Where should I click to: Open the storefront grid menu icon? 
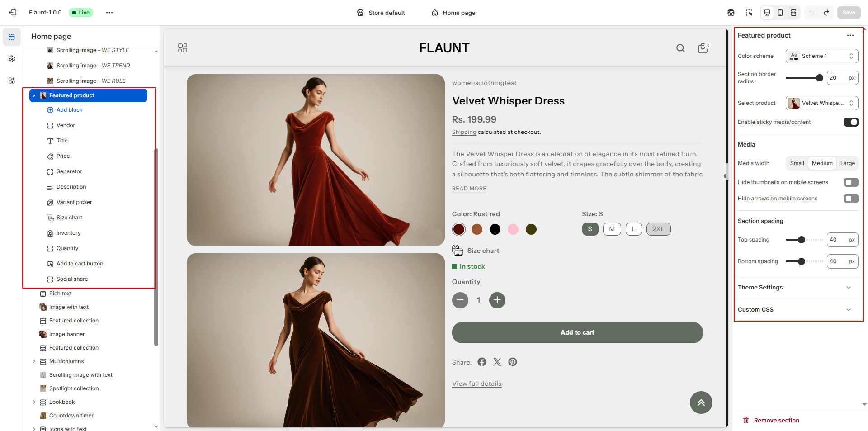pos(183,48)
